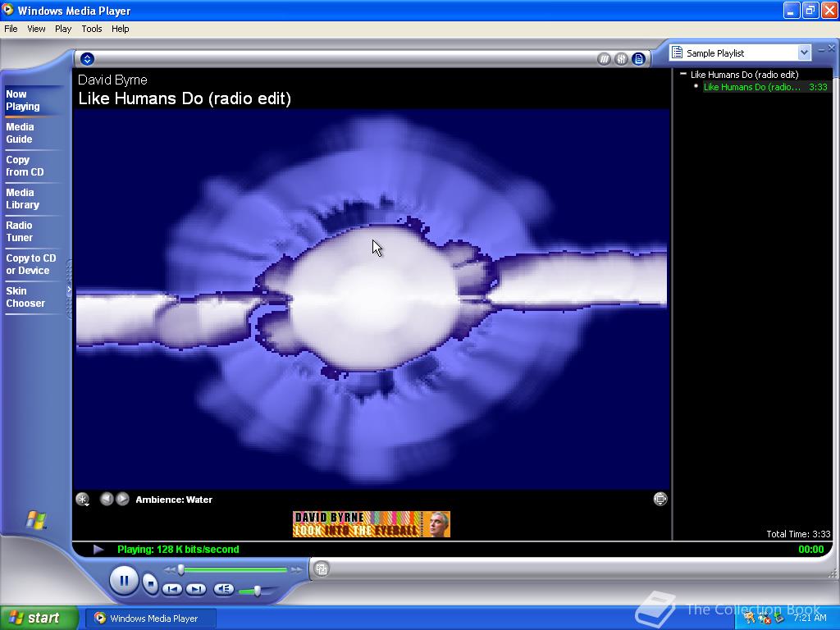The image size is (840, 630).
Task: Switch to skin mode button
Action: (x=322, y=569)
